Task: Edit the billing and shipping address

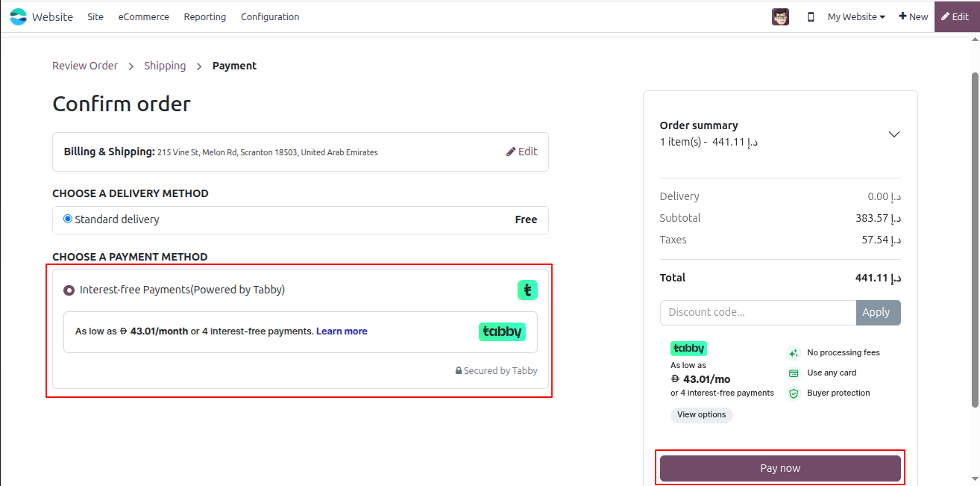Action: click(522, 152)
